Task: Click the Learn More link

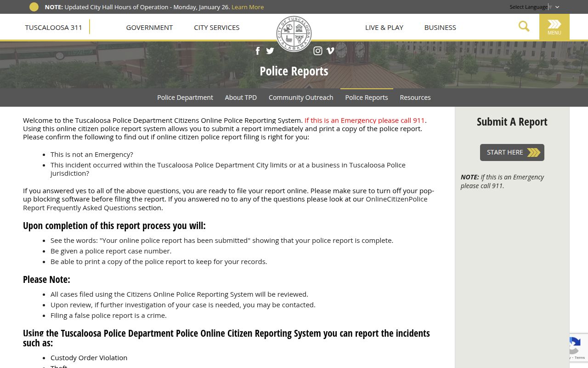Action: [x=248, y=7]
